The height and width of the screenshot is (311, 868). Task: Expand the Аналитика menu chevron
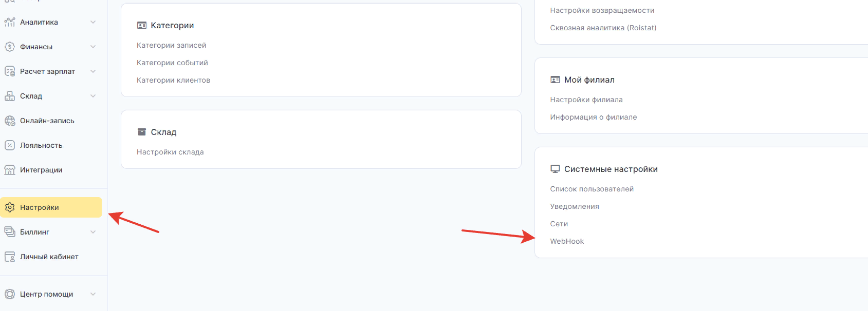[x=93, y=22]
